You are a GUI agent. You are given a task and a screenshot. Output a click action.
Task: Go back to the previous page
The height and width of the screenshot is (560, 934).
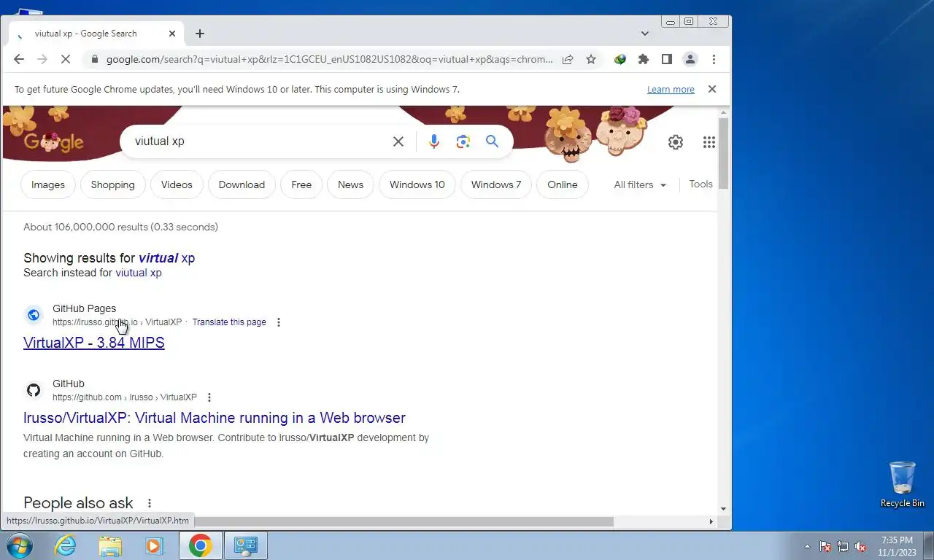19,59
